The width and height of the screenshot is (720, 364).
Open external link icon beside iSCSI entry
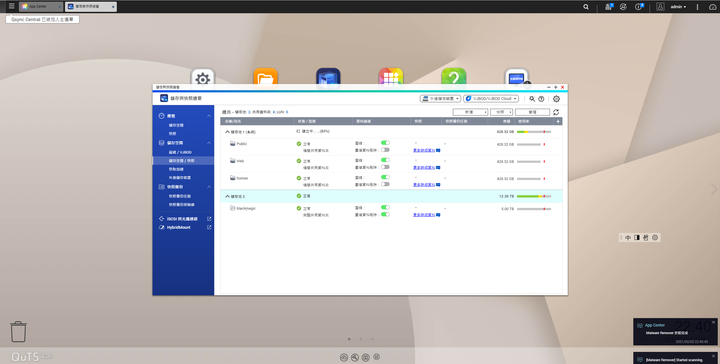click(209, 218)
